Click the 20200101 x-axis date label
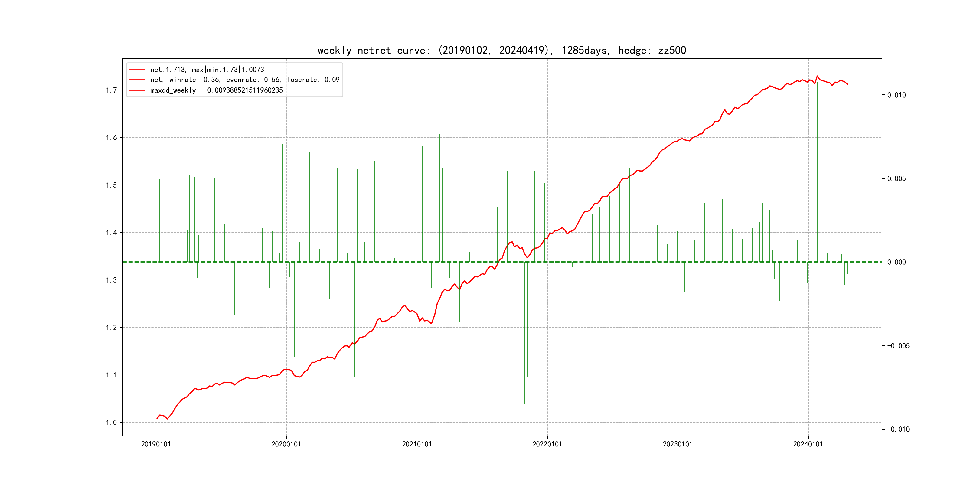980x490 pixels. (286, 444)
